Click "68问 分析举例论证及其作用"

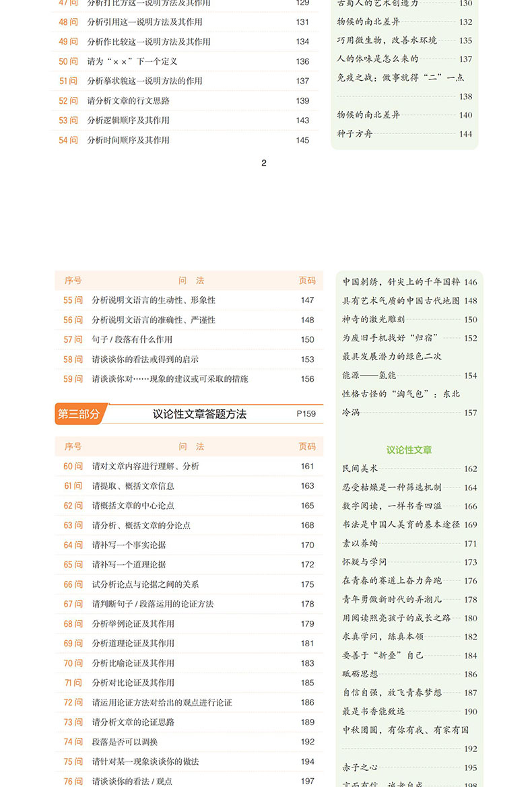point(189,624)
